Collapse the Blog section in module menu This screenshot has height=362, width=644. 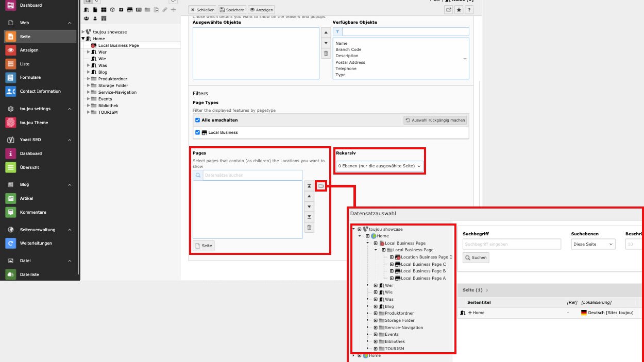coord(70,184)
